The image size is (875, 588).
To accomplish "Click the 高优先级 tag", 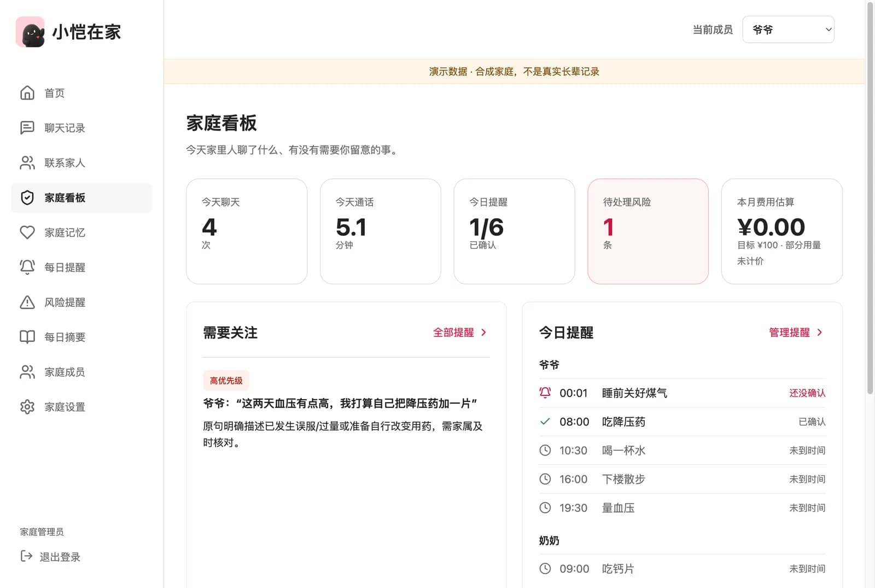I will click(x=226, y=381).
